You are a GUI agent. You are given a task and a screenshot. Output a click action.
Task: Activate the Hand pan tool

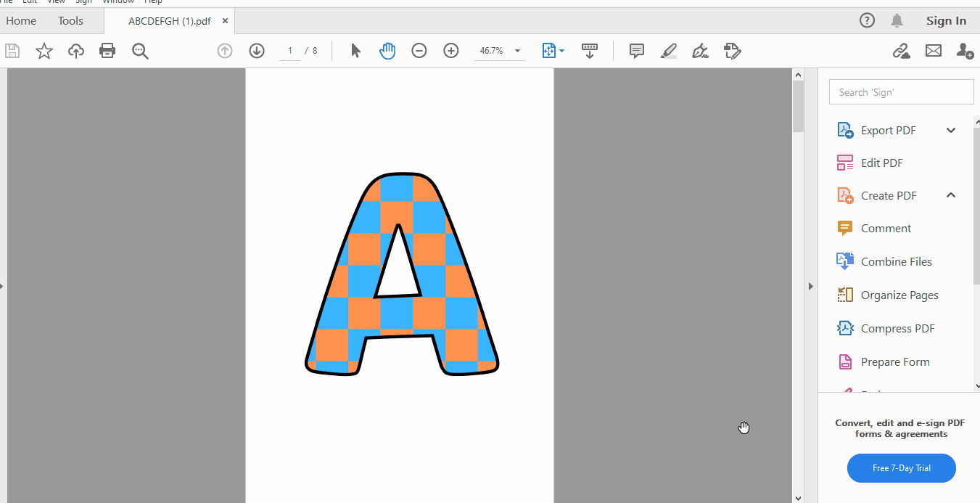point(387,51)
